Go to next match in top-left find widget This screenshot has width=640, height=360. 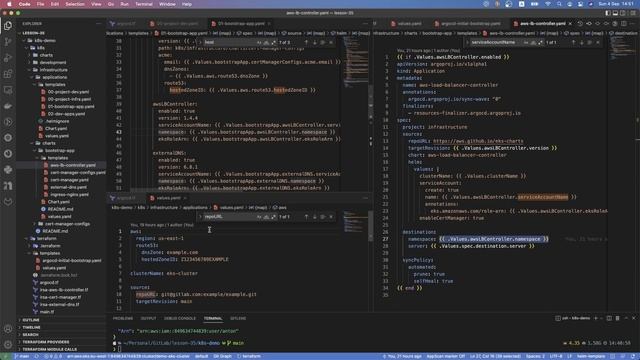(x=315, y=42)
